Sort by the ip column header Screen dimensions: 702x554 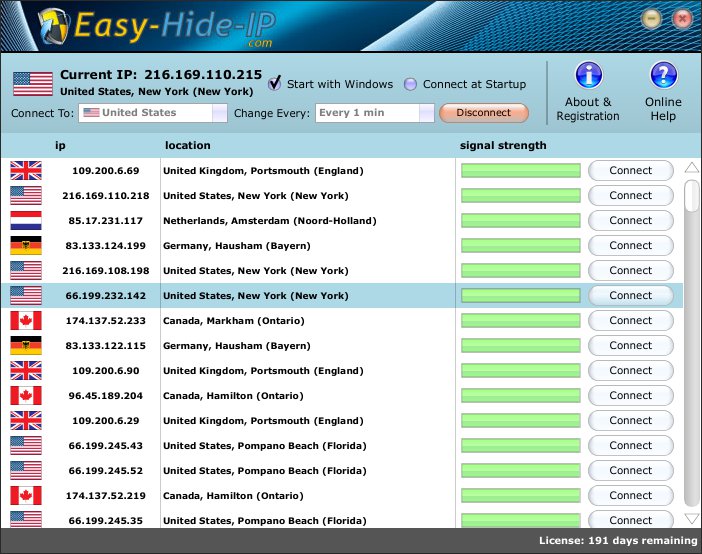click(x=60, y=146)
